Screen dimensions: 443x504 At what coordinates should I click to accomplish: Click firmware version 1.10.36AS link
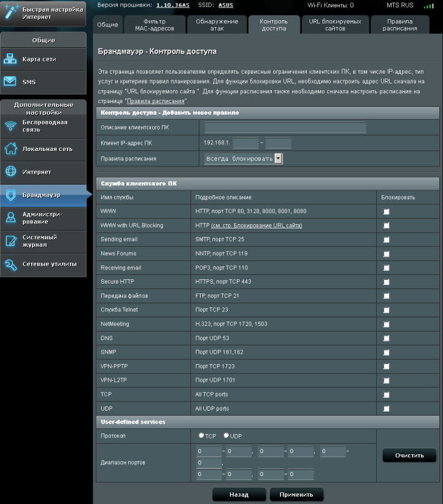coord(173,5)
